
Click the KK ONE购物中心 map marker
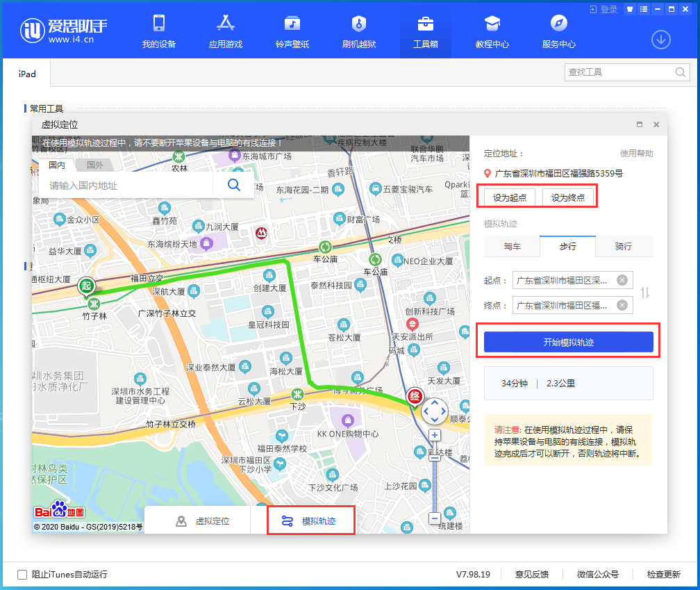pos(347,420)
